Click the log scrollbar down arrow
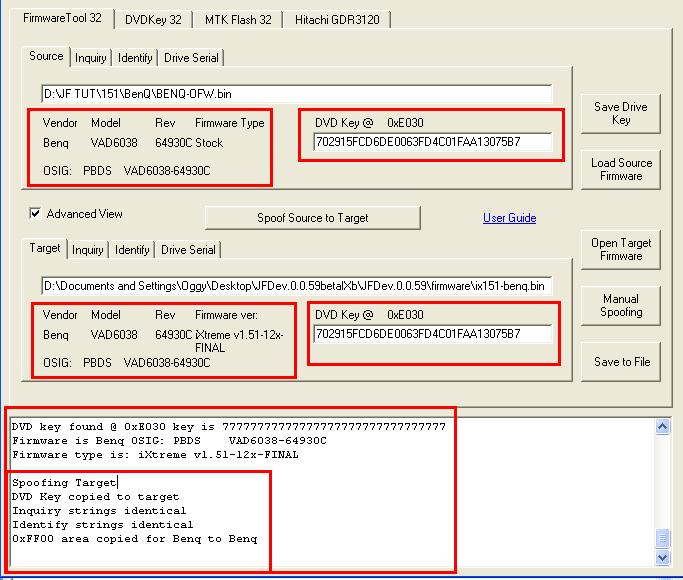 point(662,557)
